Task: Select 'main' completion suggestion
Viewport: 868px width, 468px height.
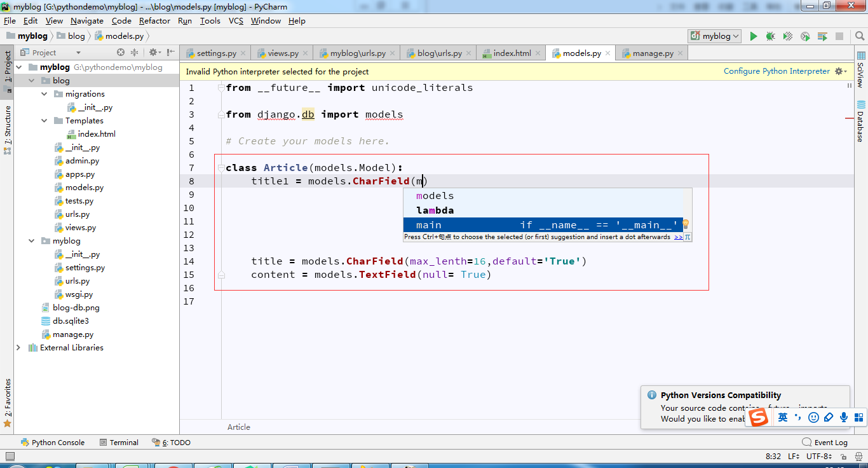Action: click(x=543, y=225)
